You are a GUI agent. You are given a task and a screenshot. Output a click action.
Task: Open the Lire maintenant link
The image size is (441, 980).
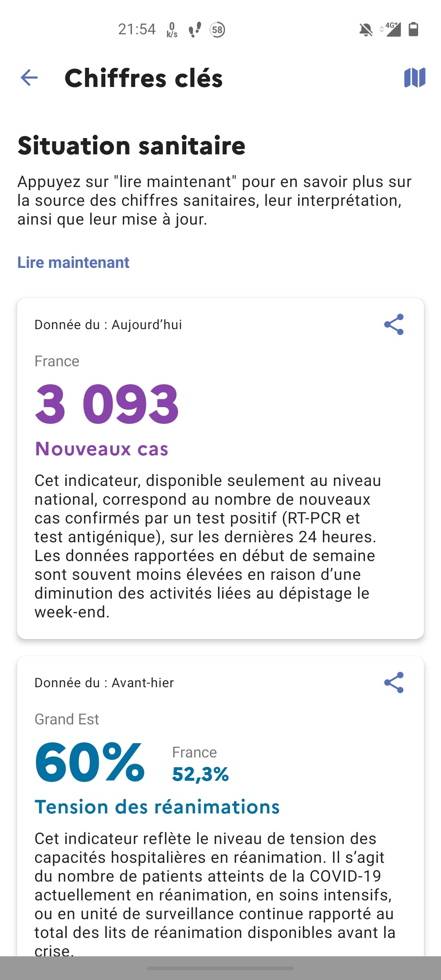point(73,263)
